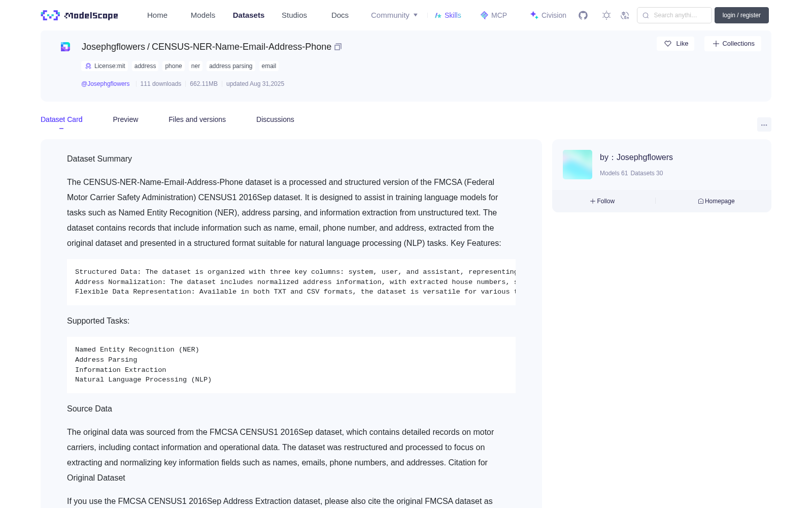Switch to the Preview tab
The height and width of the screenshot is (508, 812).
coord(125,119)
